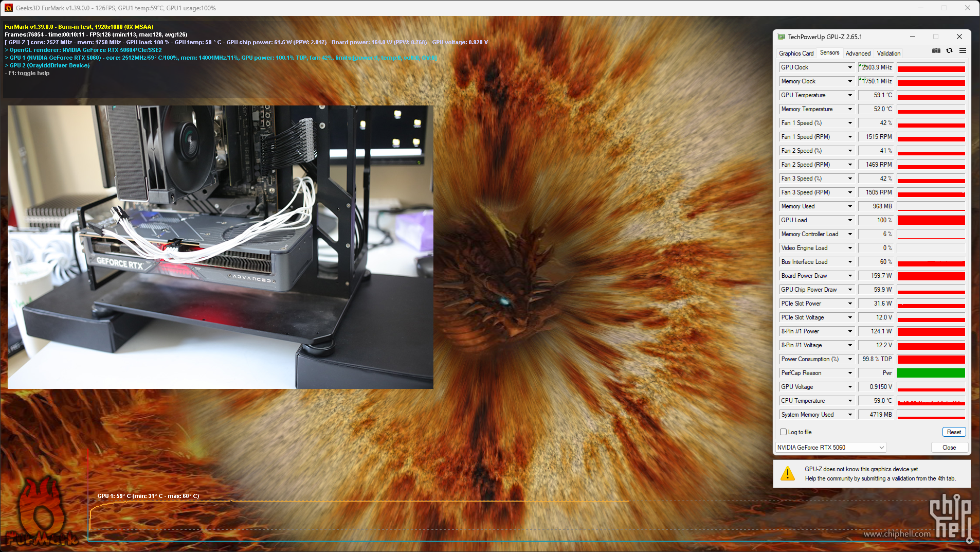The image size is (980, 552).
Task: Open the 8-Pin #1 Power dropdown
Action: pyautogui.click(x=850, y=331)
